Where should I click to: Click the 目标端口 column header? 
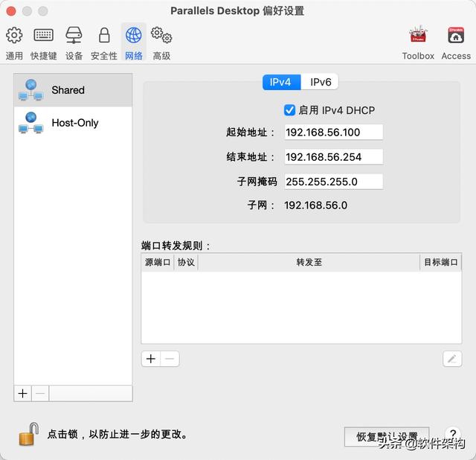(x=440, y=262)
